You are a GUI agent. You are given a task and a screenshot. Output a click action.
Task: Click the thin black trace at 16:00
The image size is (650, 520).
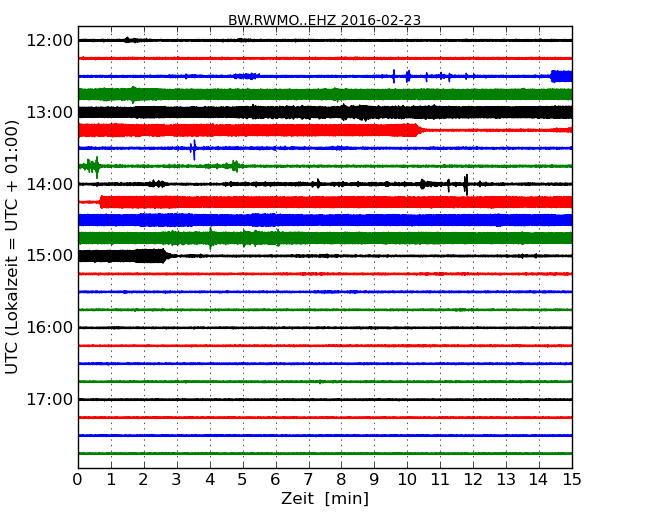[325, 328]
